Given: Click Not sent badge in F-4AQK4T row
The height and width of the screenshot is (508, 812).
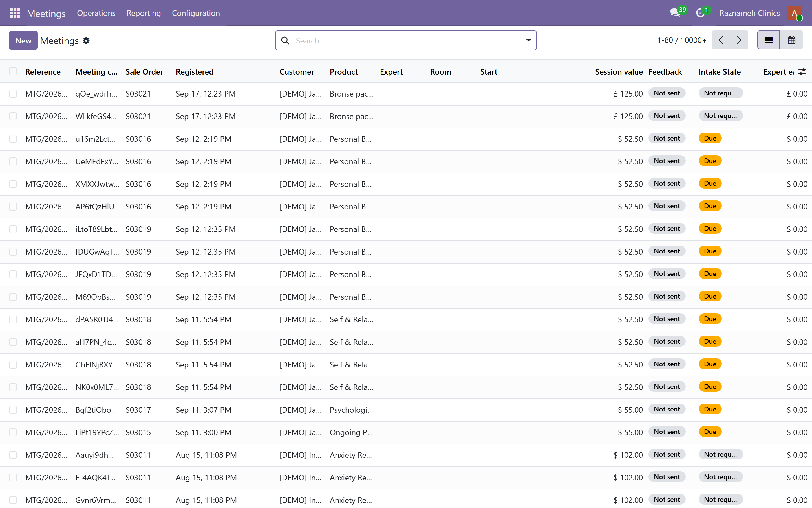Looking at the screenshot, I should (x=667, y=477).
